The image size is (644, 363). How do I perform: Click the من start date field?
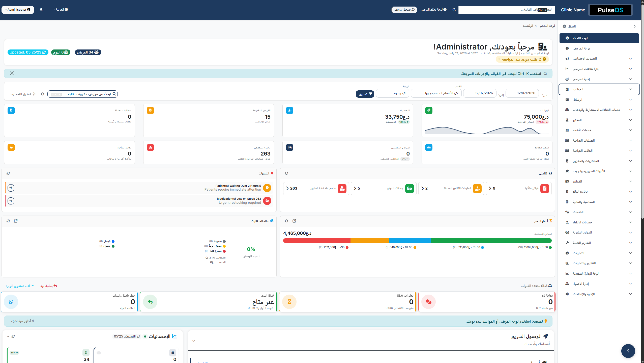click(x=522, y=93)
